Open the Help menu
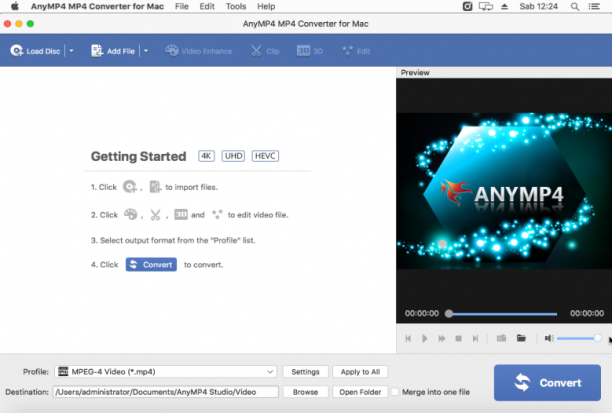612x413 pixels. 266,6
